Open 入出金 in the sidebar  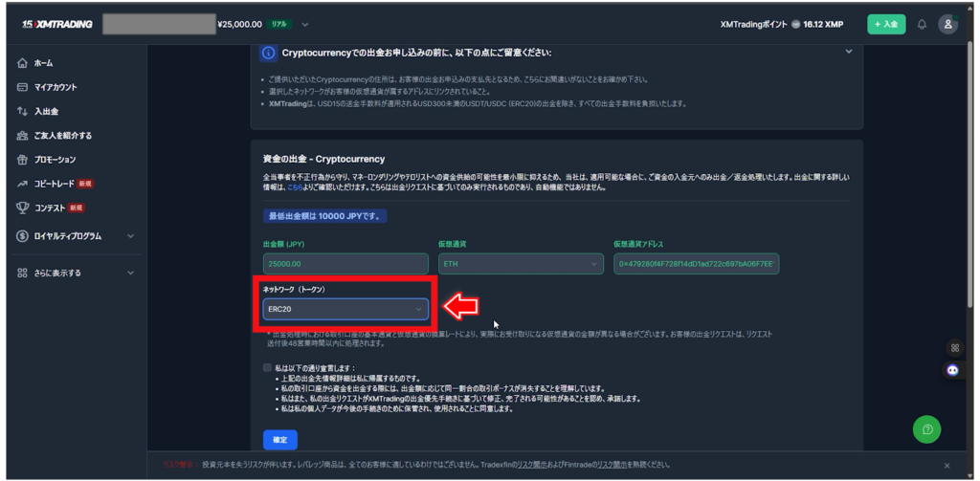point(46,111)
